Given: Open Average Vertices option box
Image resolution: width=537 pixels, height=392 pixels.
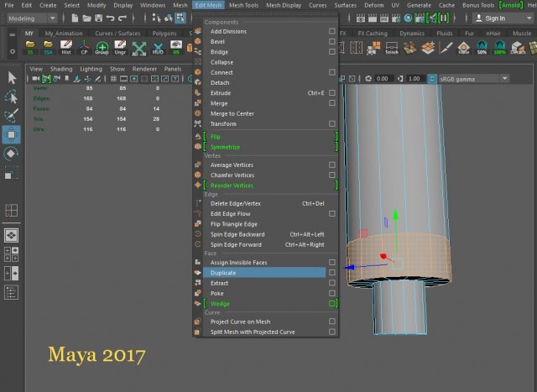Looking at the screenshot, I should coord(332,165).
